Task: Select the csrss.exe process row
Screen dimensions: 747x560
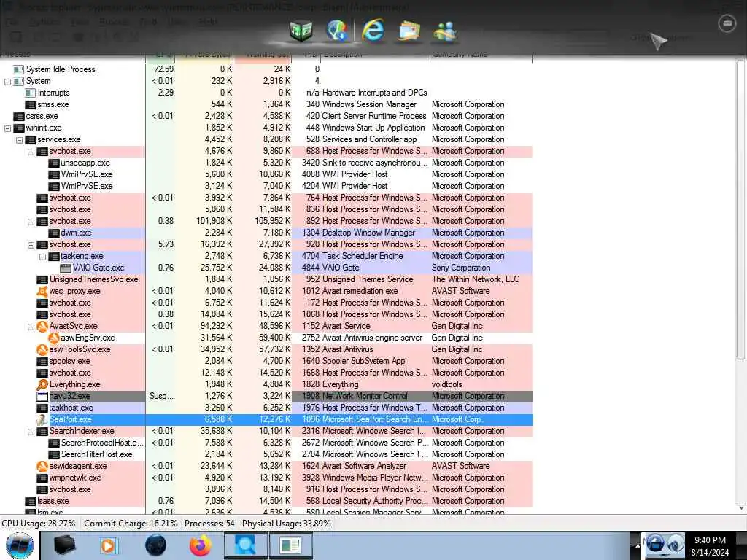Action: click(x=266, y=116)
